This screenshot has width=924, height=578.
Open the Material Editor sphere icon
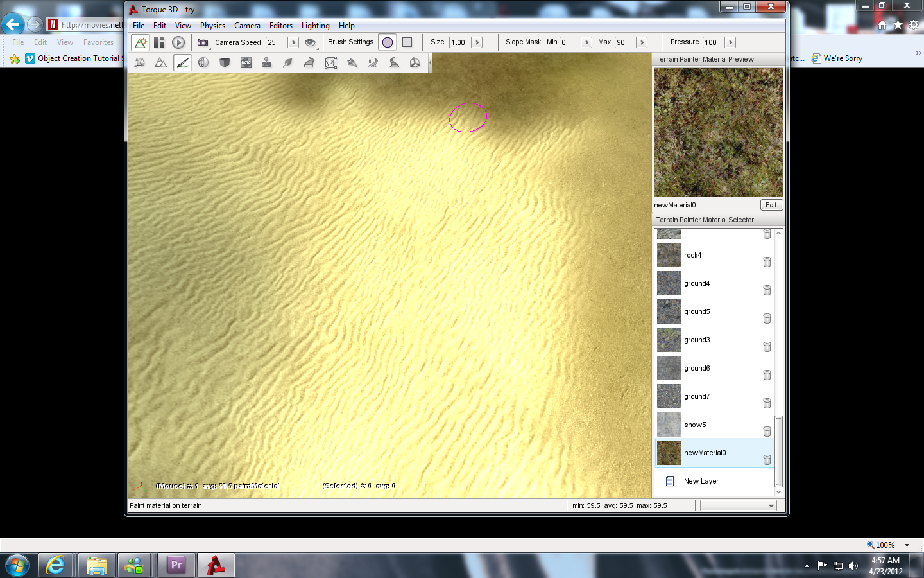pyautogui.click(x=203, y=63)
